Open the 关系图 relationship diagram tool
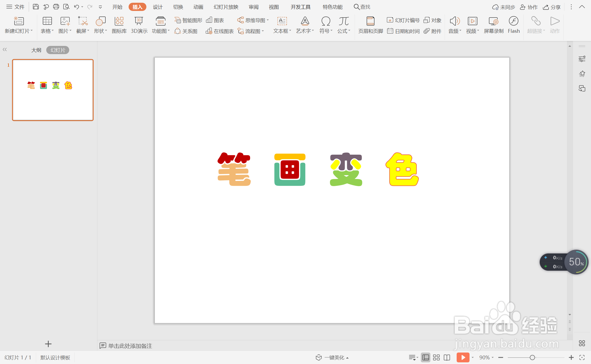591x364 pixels. [x=186, y=31]
